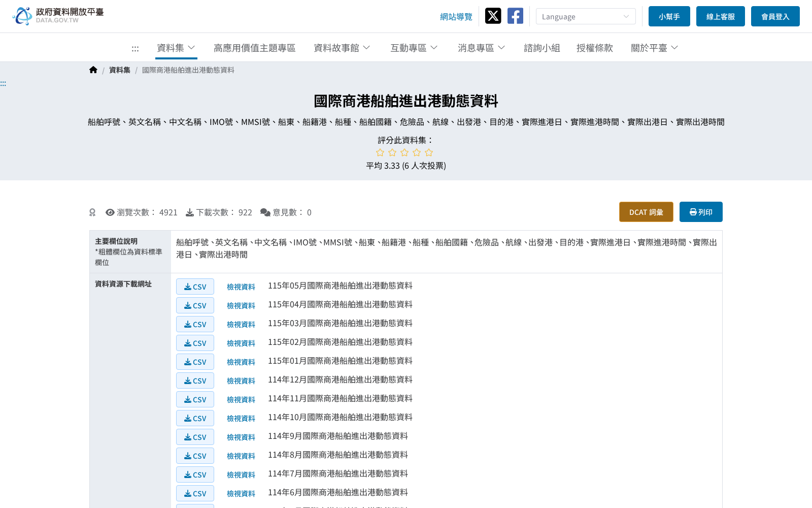The image size is (812, 508).
Task: Rate dataset with the fifth star
Action: tap(429, 152)
